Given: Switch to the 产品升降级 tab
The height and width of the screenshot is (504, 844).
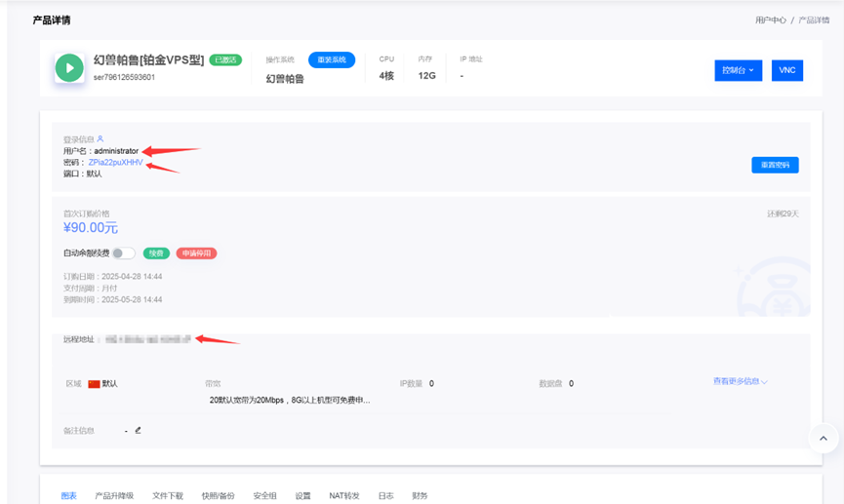Looking at the screenshot, I should 114,496.
